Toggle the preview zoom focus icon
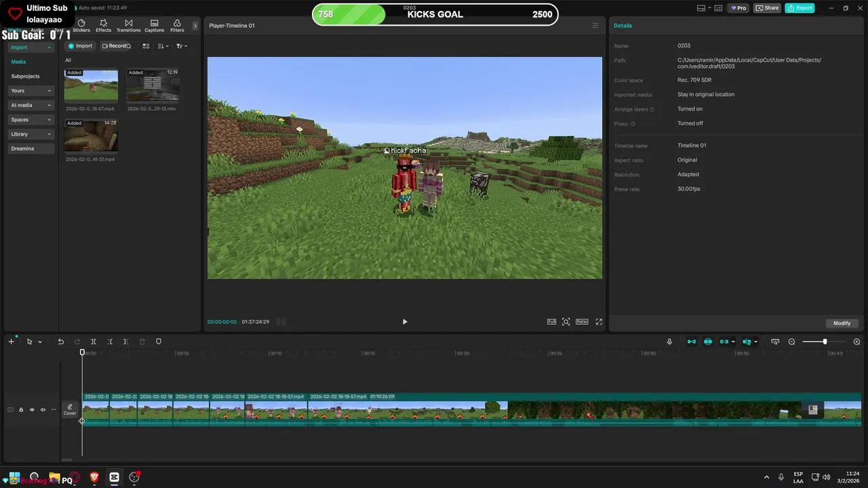Screen dimensions: 868x488 click(566, 322)
